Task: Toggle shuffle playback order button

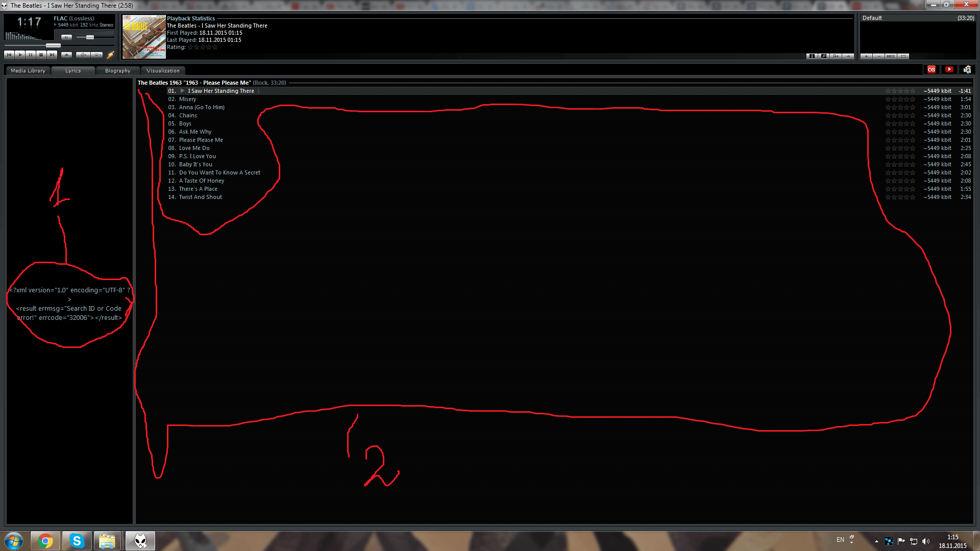Action: tap(83, 55)
